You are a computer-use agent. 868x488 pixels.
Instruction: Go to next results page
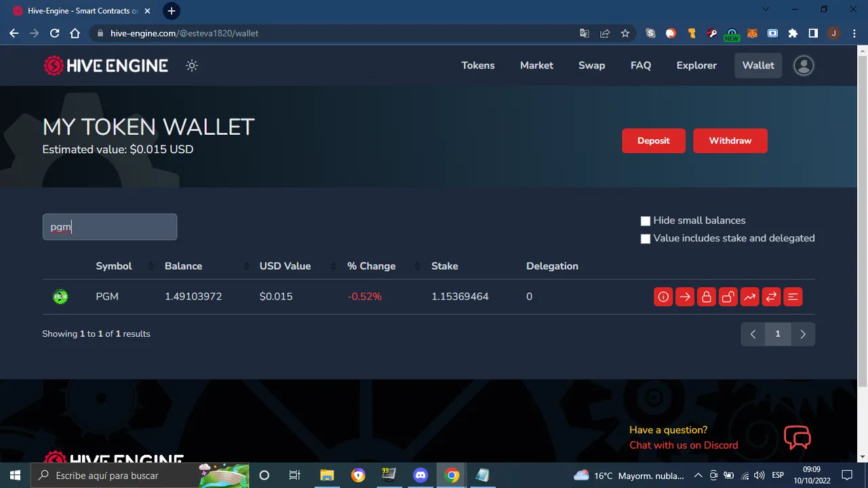click(803, 334)
